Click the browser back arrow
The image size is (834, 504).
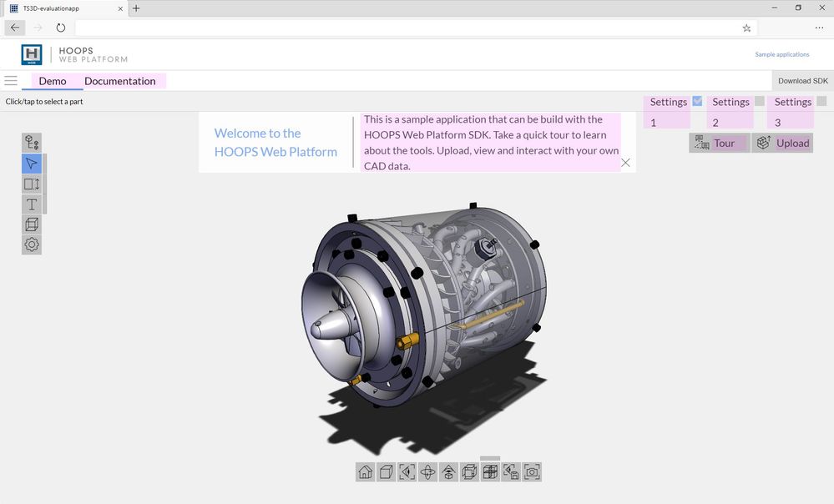pos(15,28)
